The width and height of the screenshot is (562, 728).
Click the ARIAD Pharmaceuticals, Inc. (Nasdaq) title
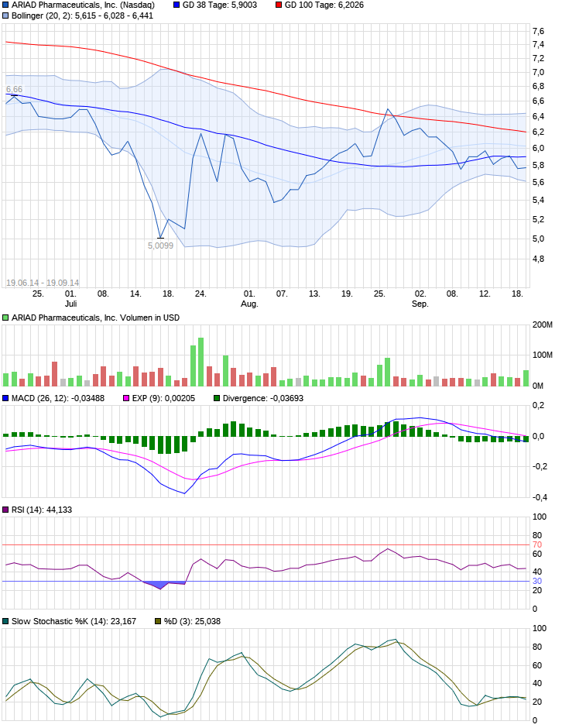[83, 5]
